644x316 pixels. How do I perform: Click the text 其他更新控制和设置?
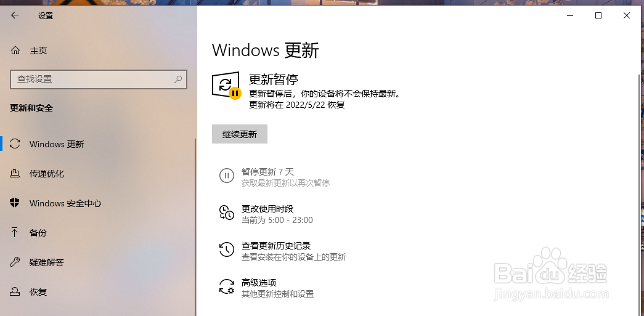278,294
